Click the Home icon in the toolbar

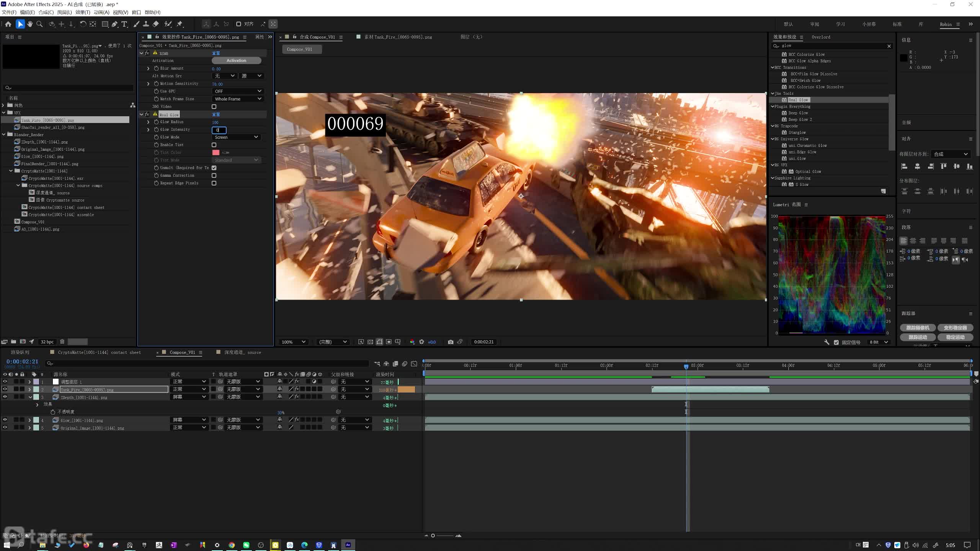(8, 24)
